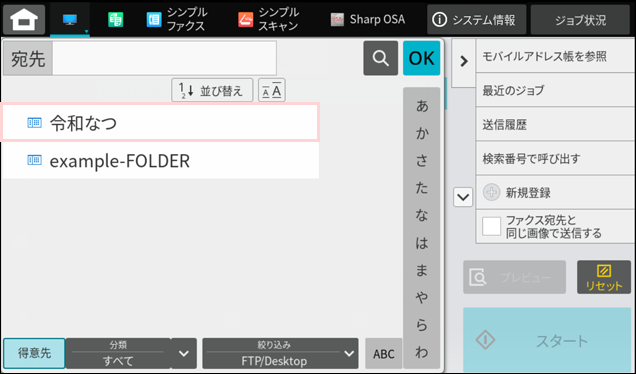Launch シンプルファクス from the top bar
This screenshot has width=636, height=374.
pyautogui.click(x=177, y=19)
